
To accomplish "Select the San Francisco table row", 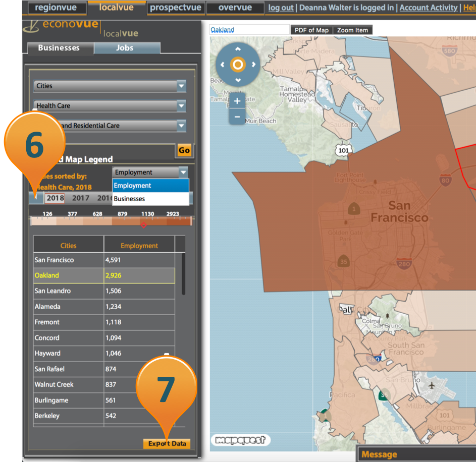I will point(104,260).
